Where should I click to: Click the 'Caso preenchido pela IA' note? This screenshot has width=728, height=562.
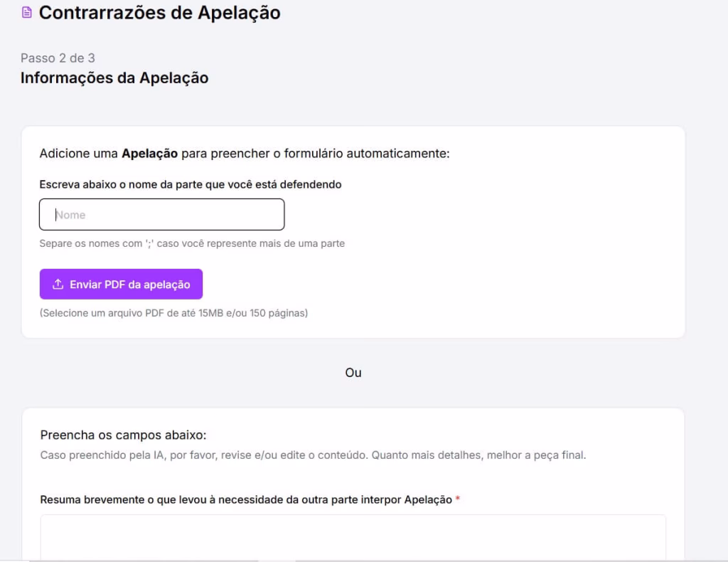(x=313, y=455)
